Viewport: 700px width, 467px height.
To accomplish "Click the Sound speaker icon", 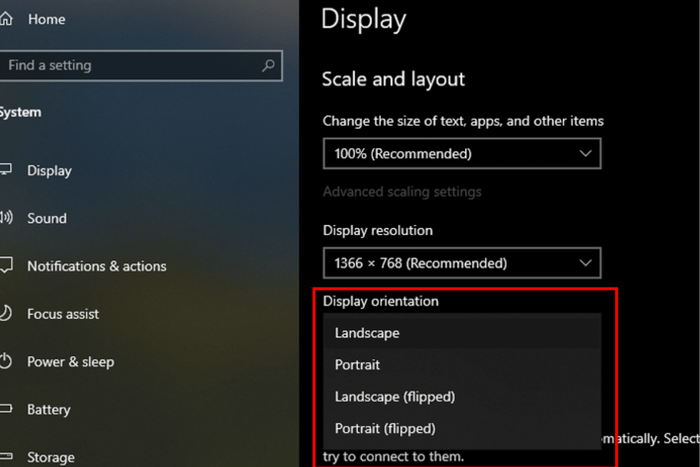I will click(x=6, y=218).
